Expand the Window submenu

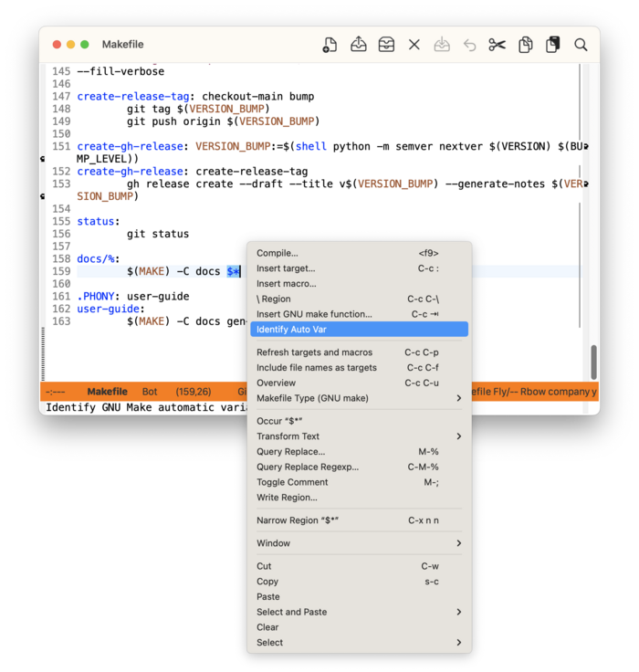tap(359, 543)
